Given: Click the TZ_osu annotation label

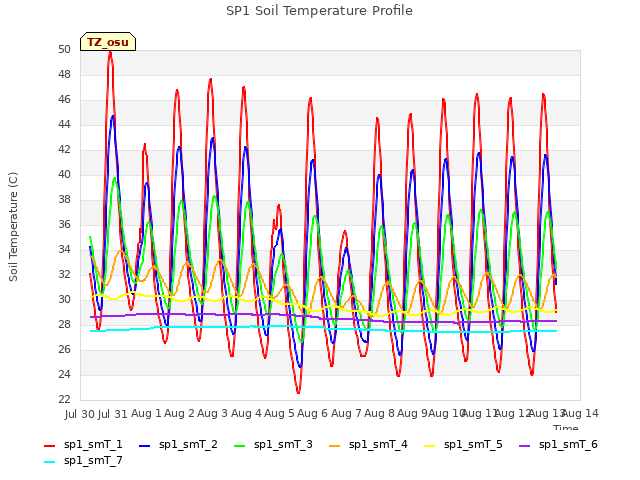Looking at the screenshot, I should click(x=108, y=42).
